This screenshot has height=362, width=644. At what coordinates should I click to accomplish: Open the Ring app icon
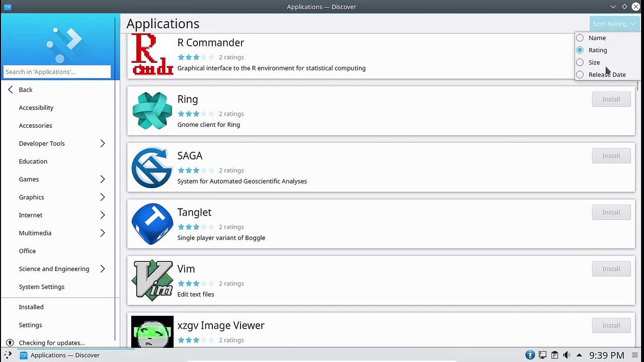pos(152,111)
